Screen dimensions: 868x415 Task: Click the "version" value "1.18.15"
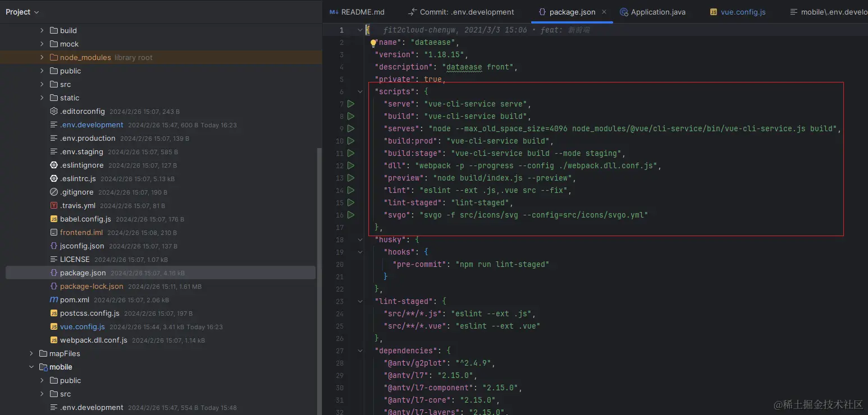tap(444, 54)
